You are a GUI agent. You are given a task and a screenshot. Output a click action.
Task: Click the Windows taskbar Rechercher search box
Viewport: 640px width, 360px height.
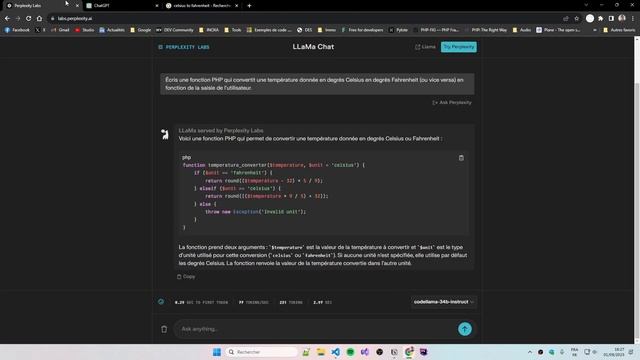pyautogui.click(x=261, y=352)
